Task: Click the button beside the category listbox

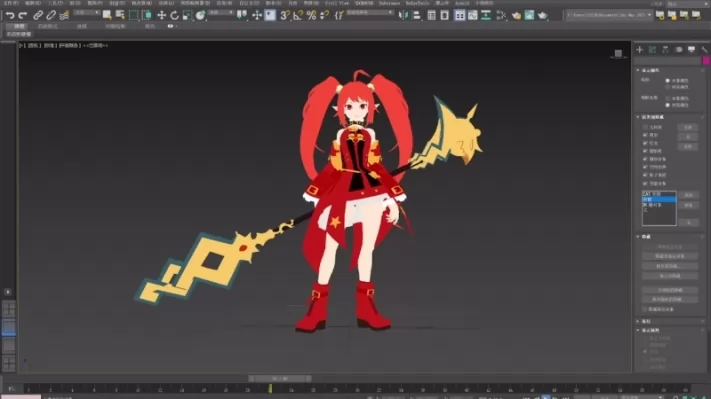Action: coord(688,195)
